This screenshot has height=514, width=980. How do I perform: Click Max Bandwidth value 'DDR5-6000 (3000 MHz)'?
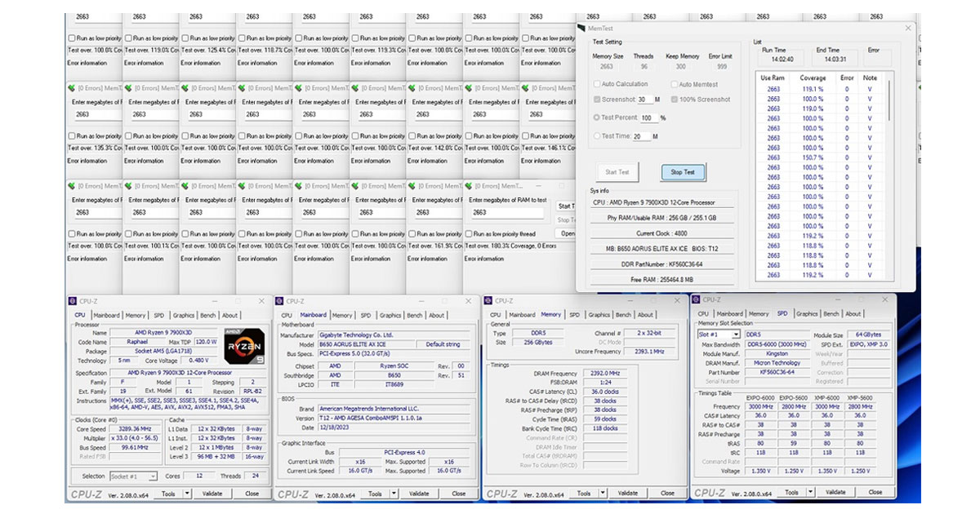point(777,344)
